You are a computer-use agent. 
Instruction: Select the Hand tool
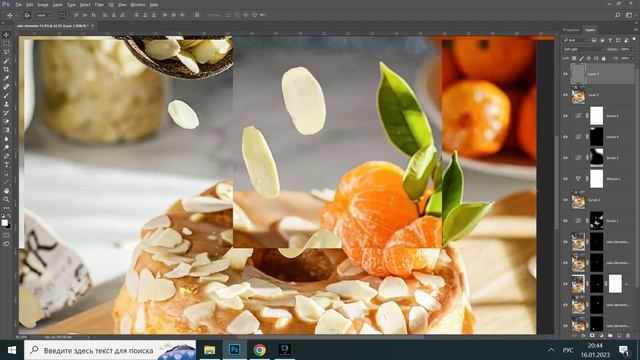click(6, 191)
